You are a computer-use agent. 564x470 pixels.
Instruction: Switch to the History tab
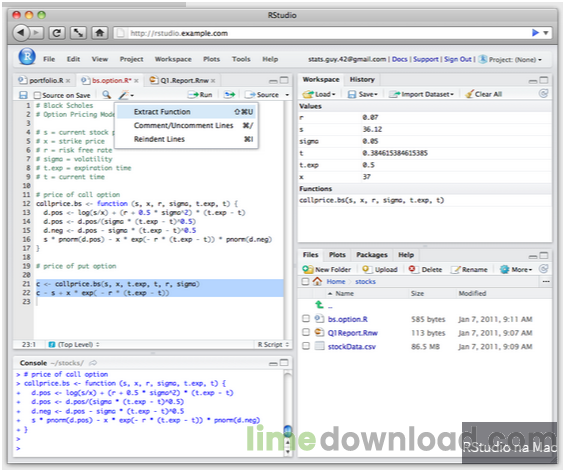pos(362,79)
